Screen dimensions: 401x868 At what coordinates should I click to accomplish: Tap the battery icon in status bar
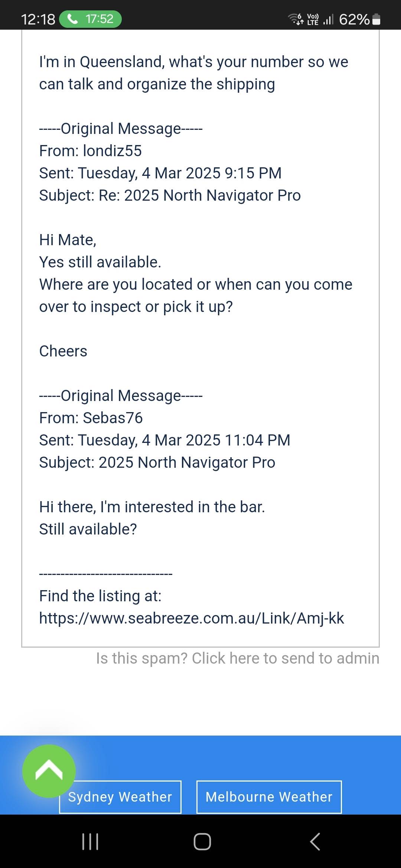376,19
